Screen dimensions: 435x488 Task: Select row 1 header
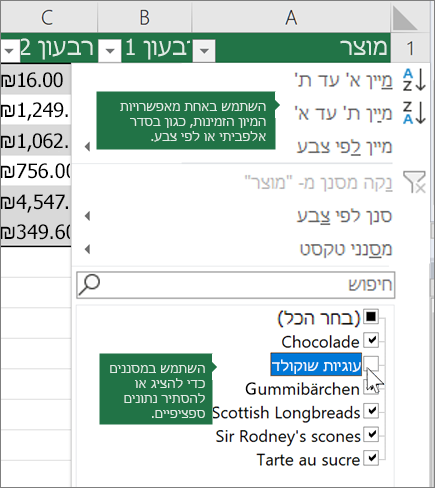(410, 48)
